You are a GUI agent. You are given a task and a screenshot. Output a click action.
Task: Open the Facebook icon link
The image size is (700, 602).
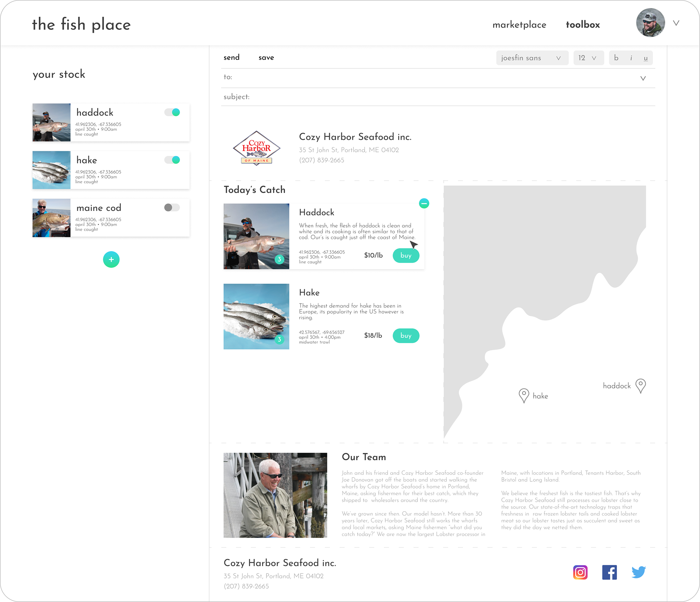(x=609, y=572)
